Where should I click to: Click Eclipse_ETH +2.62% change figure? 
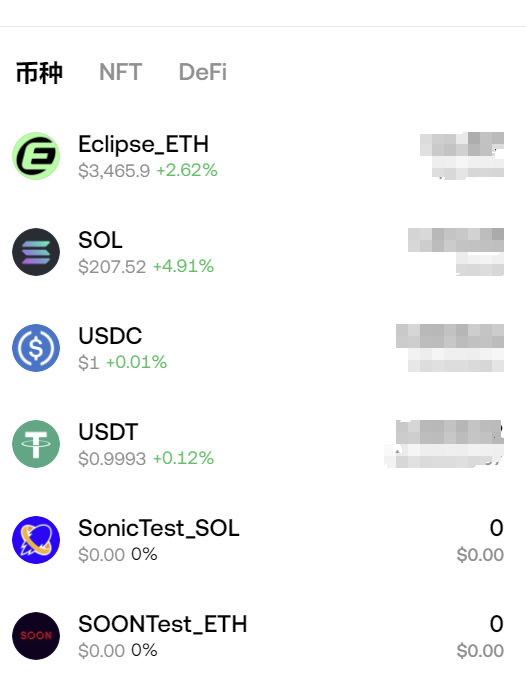(187, 170)
